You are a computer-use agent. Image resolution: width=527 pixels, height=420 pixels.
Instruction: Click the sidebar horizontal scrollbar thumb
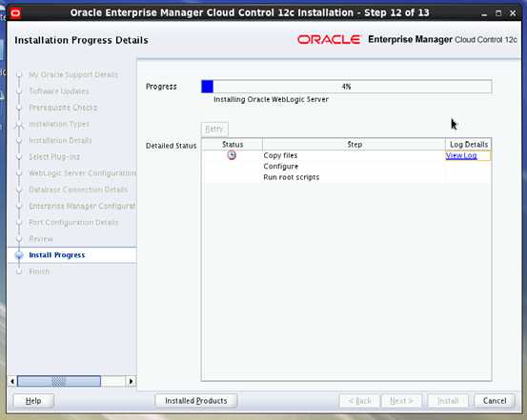[x=59, y=381]
